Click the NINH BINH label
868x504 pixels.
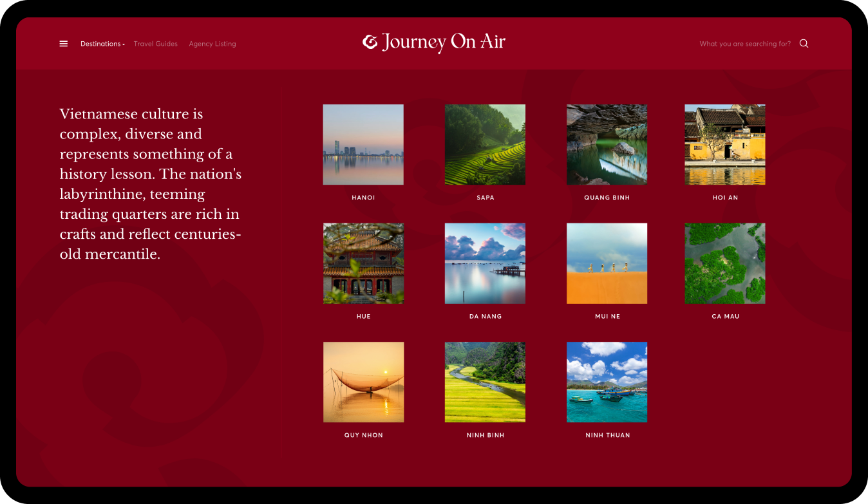coord(486,435)
